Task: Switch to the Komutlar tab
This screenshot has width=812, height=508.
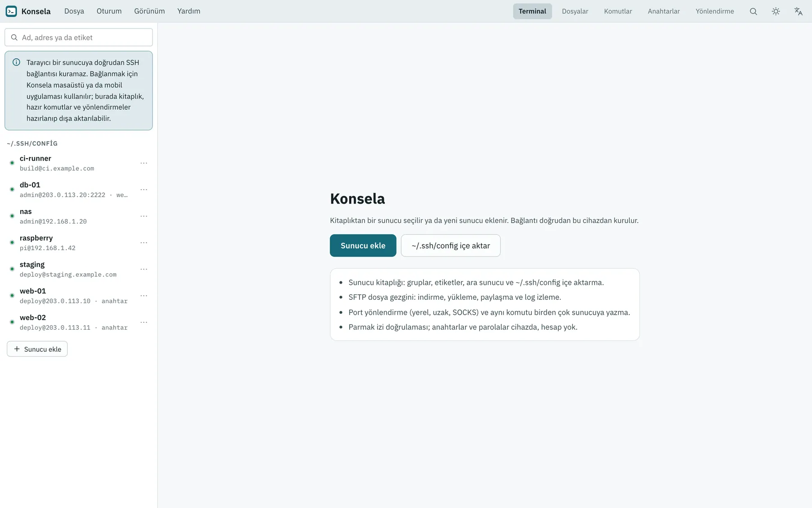Action: pyautogui.click(x=618, y=11)
